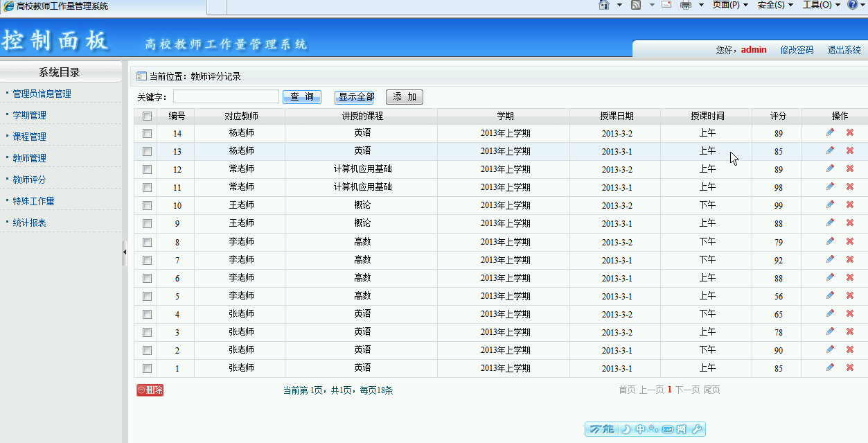Check the box for record 10
868x443 pixels.
pyautogui.click(x=147, y=205)
